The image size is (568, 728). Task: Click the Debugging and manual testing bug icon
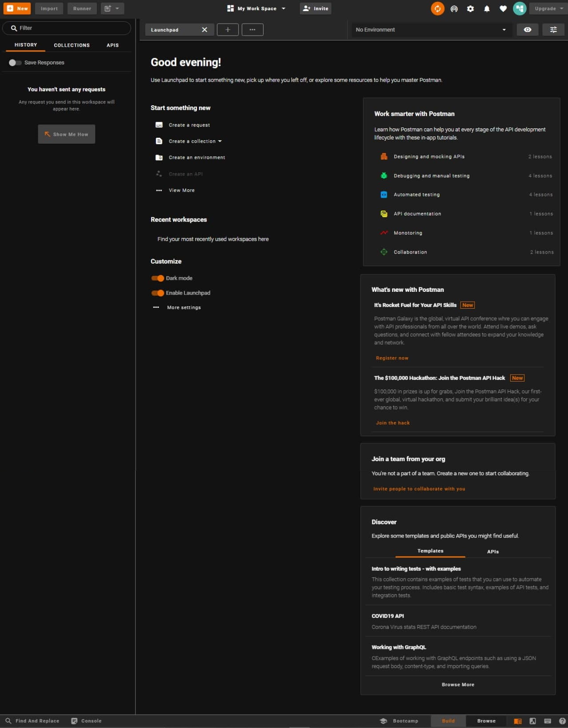(x=384, y=175)
